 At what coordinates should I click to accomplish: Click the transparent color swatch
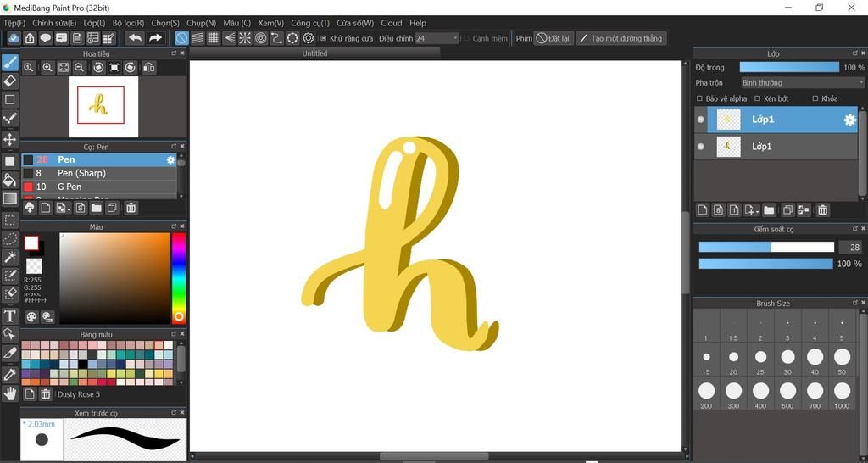34,265
